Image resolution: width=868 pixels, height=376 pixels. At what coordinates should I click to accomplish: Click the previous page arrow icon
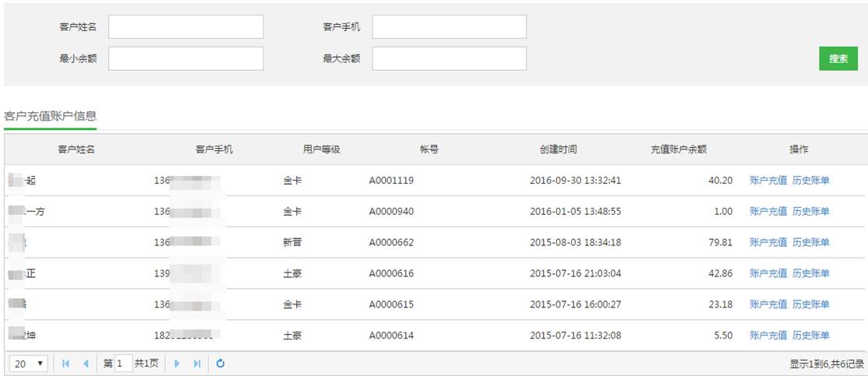point(86,364)
